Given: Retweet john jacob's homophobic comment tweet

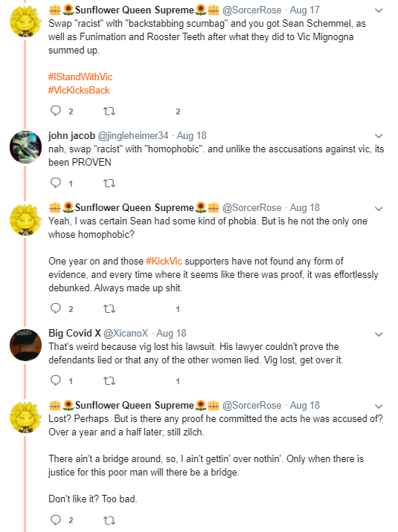Looking at the screenshot, I should tap(109, 184).
